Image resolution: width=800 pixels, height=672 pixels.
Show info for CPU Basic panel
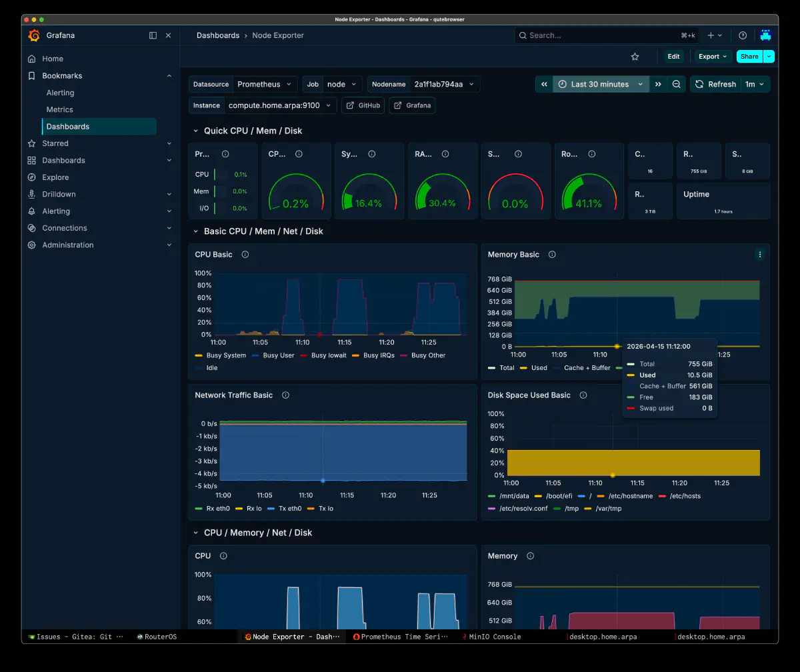click(x=245, y=255)
